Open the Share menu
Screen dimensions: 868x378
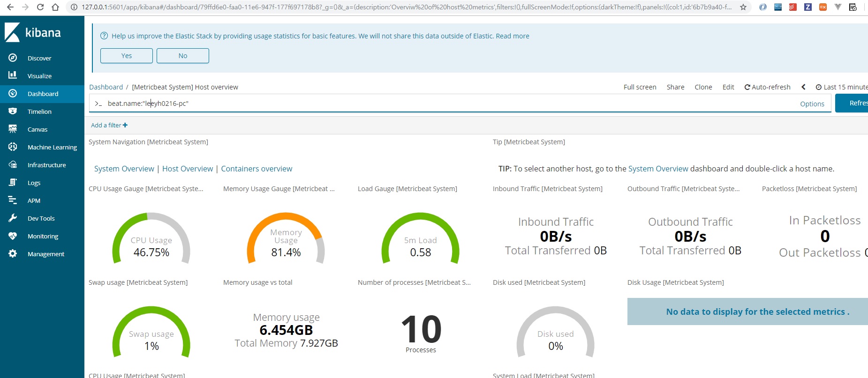click(x=675, y=87)
